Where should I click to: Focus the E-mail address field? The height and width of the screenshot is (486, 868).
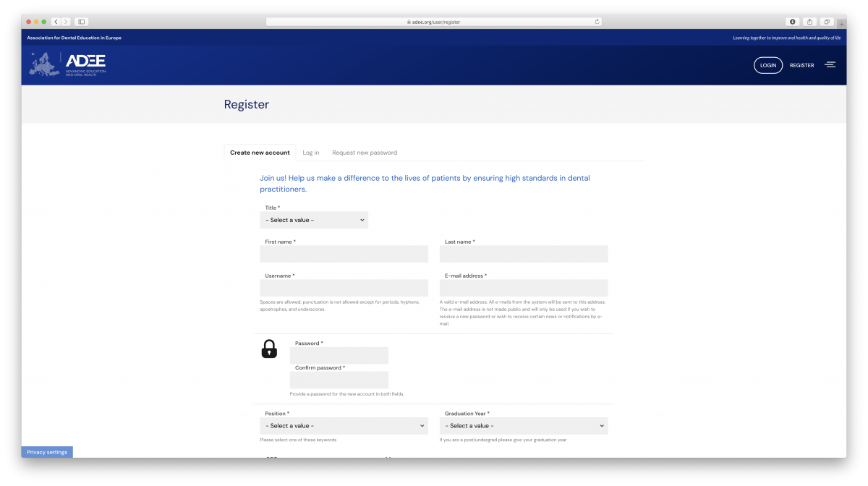(524, 288)
